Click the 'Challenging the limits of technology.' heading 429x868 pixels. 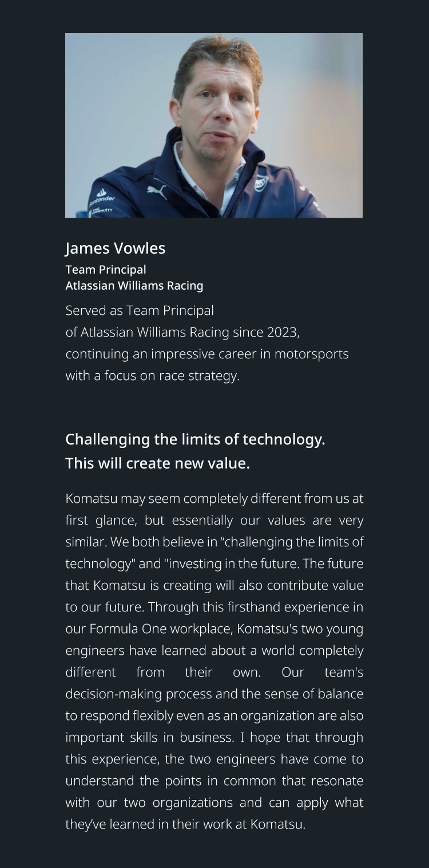click(195, 439)
